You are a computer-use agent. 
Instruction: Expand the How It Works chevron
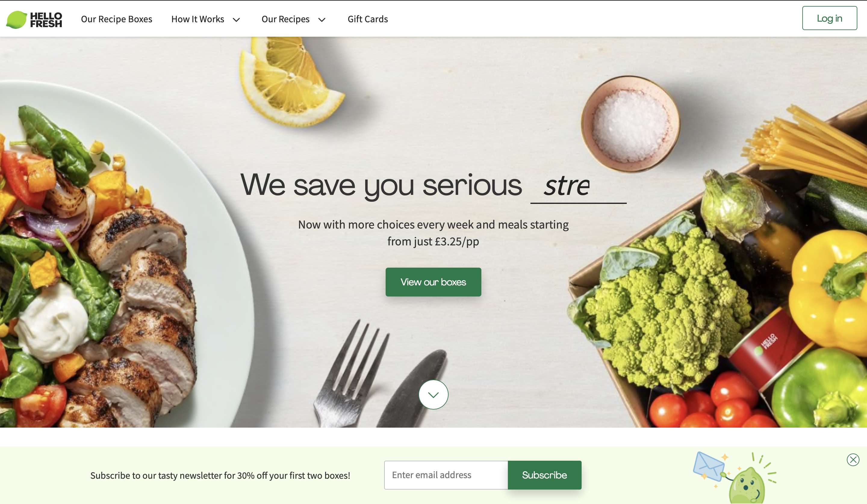(x=236, y=20)
